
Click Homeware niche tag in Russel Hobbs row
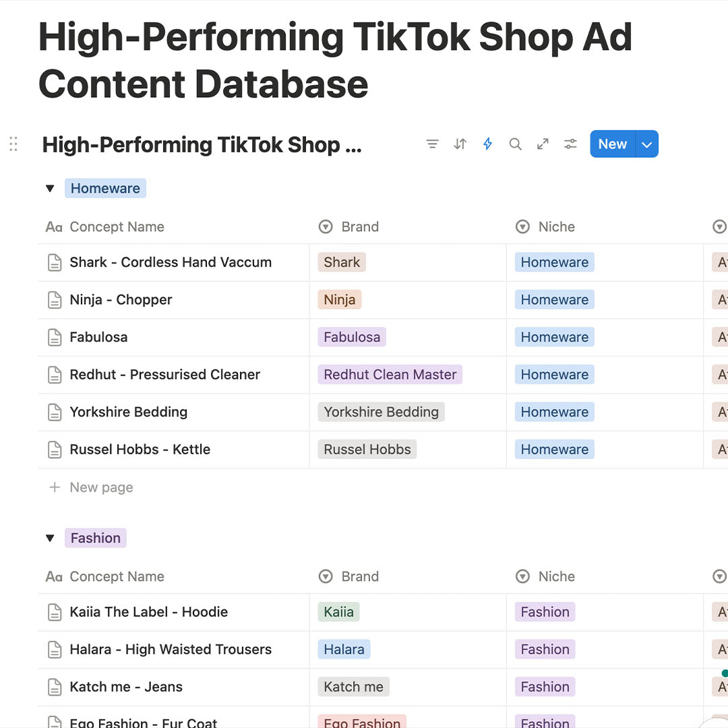point(554,450)
